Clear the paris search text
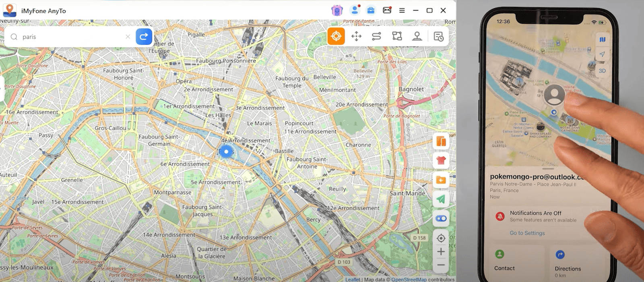Image resolution: width=644 pixels, height=282 pixels. click(x=128, y=37)
